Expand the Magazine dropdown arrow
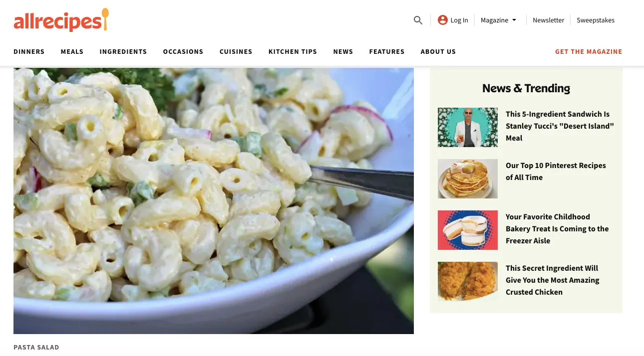644x356 pixels. (514, 20)
